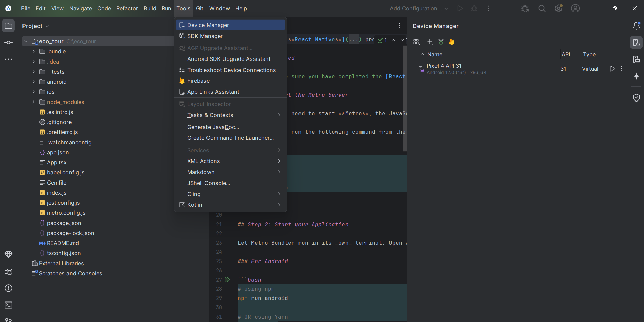The image size is (644, 322).
Task: Choose Create Command-line Launcher
Action: (x=230, y=138)
